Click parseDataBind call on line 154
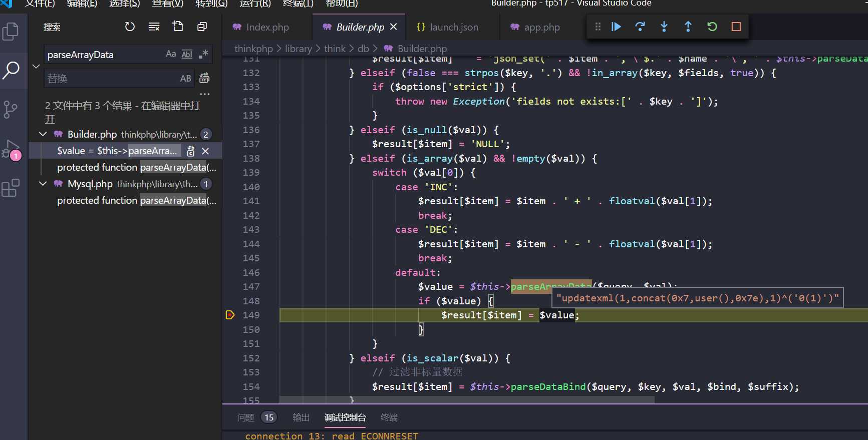 pyautogui.click(x=548, y=386)
